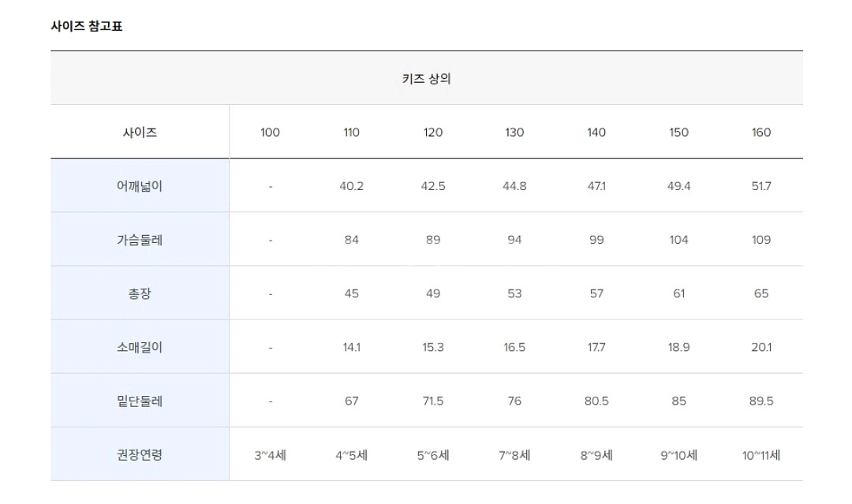852x504 pixels.
Task: Click the 사이즈 참고표 heading
Action: pyautogui.click(x=87, y=26)
